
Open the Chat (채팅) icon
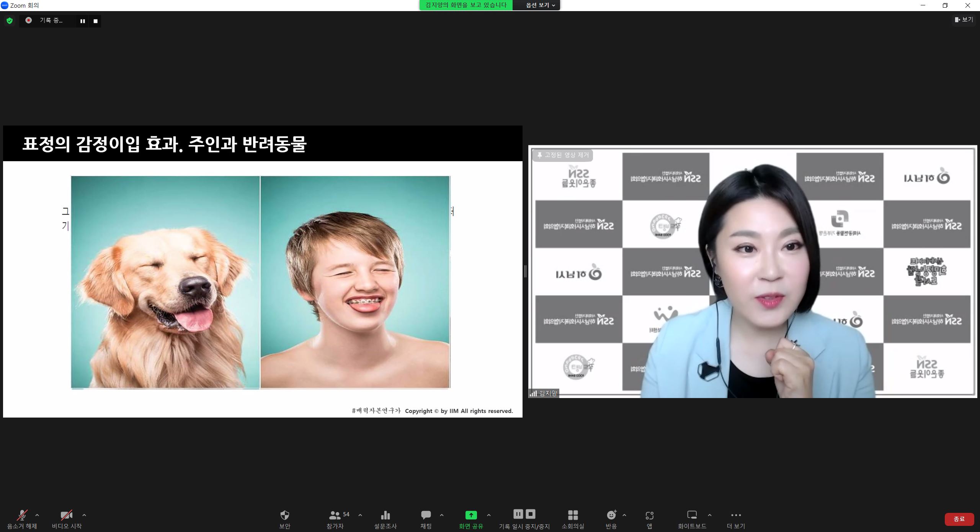426,515
